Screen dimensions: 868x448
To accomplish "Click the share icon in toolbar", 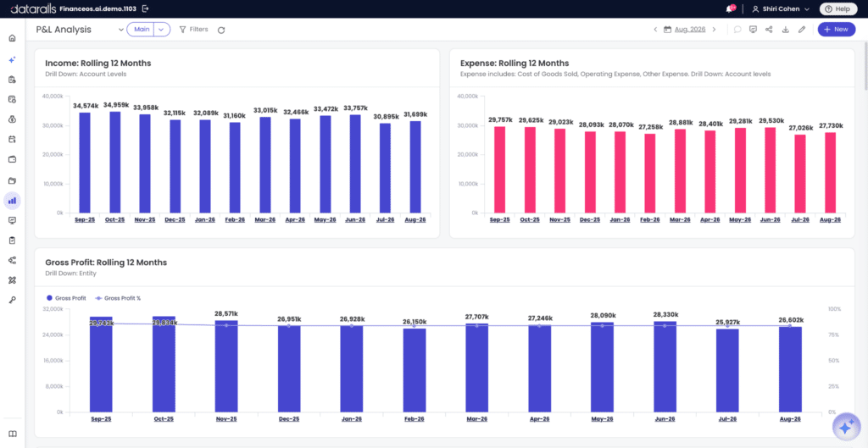I will tap(769, 30).
